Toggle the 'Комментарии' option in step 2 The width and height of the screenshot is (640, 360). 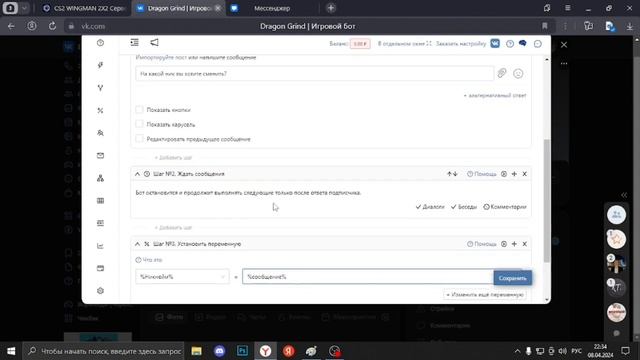click(505, 207)
